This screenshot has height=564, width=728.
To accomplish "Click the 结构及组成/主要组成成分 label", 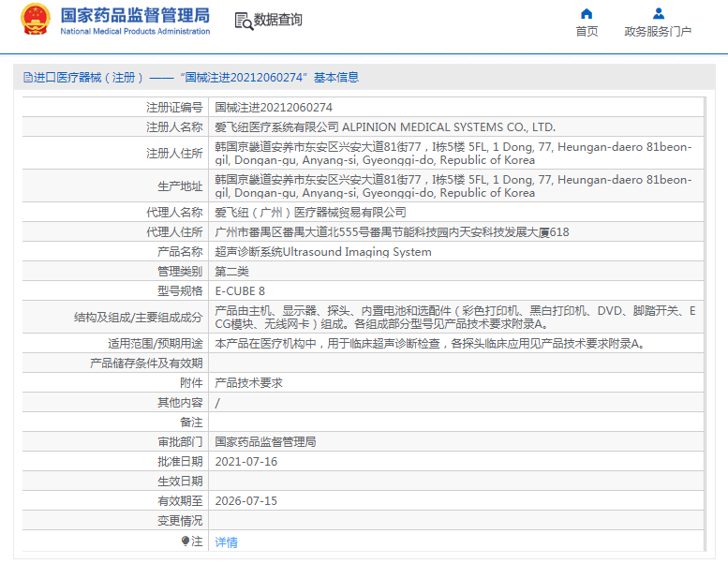I will click(x=139, y=318).
